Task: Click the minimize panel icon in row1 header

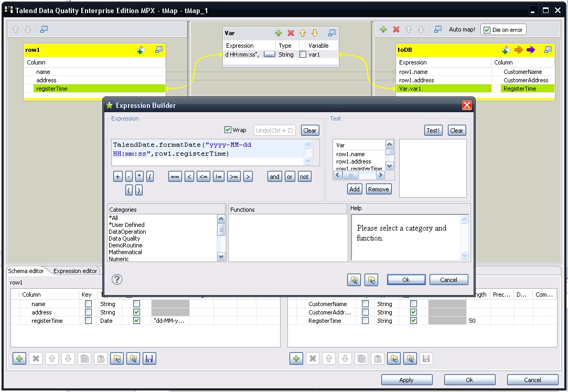Action: tap(159, 50)
